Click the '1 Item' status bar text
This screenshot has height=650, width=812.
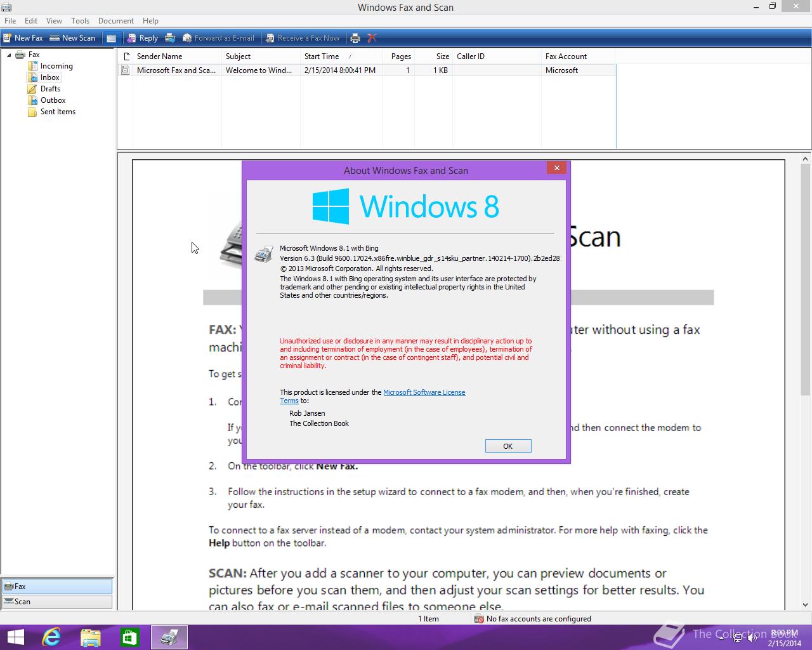click(428, 619)
